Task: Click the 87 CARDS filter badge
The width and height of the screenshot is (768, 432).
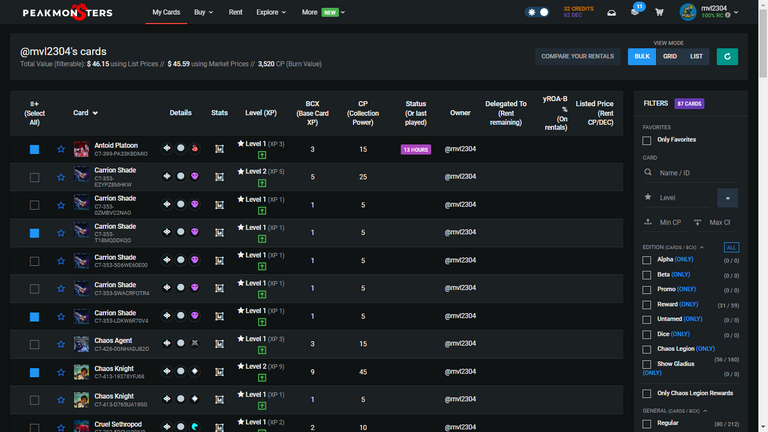Action: [689, 104]
